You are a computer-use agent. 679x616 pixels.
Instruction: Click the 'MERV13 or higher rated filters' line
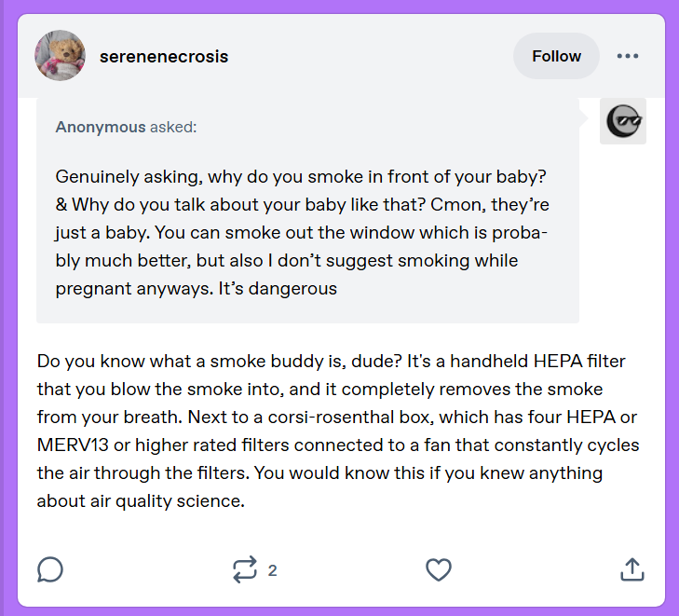tap(338, 445)
